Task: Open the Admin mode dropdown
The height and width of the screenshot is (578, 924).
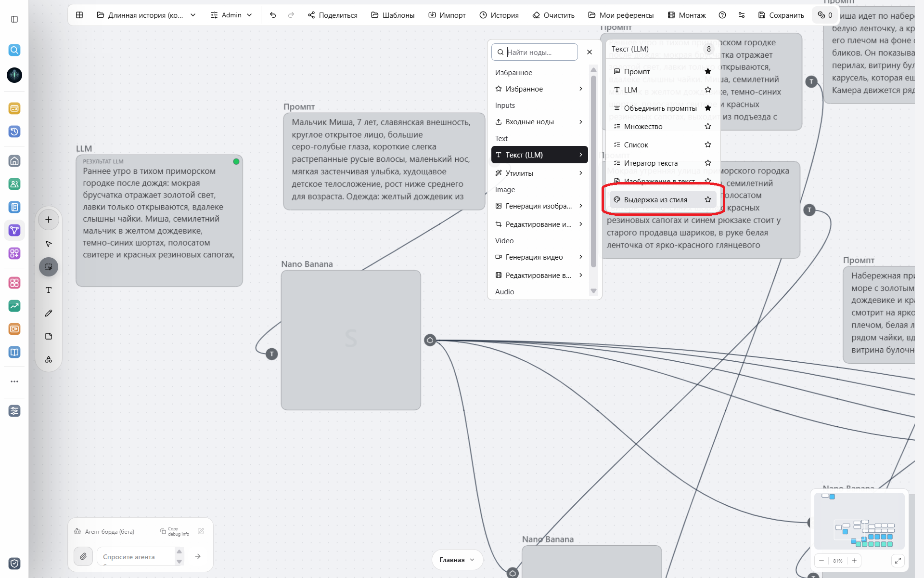Action: pyautogui.click(x=231, y=15)
